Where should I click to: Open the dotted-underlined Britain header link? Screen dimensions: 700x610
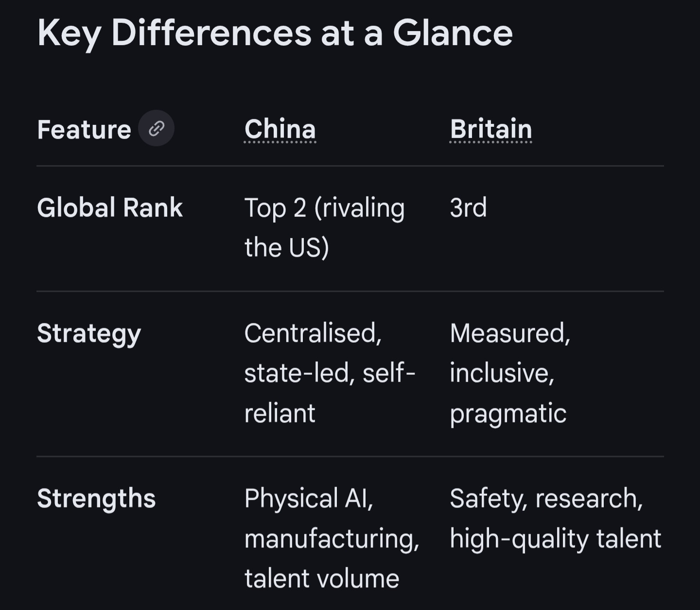click(491, 129)
